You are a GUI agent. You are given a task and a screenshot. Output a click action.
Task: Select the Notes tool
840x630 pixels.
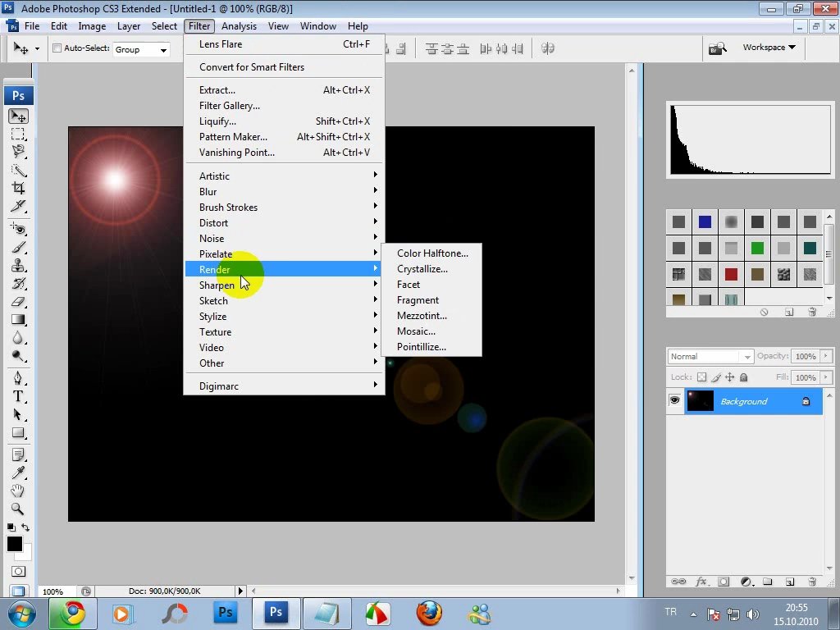pos(18,455)
